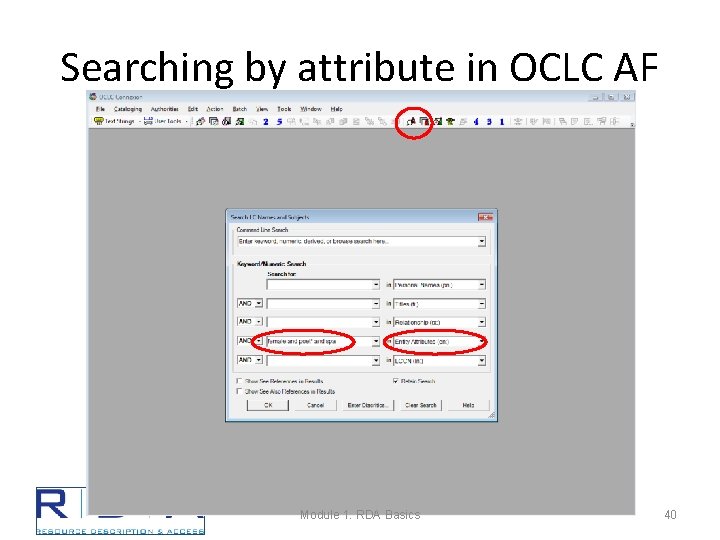720x540 pixels.
Task: Click the User Tools toolbar icon
Action: point(148,121)
